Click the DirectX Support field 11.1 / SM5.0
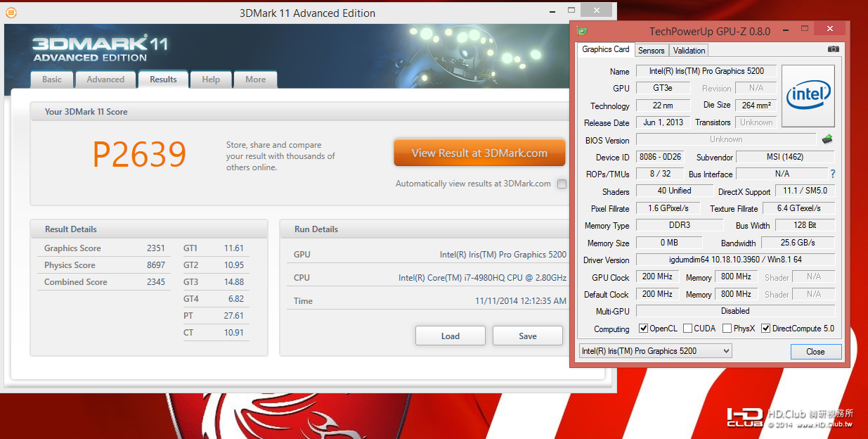The image size is (868, 439). [805, 191]
